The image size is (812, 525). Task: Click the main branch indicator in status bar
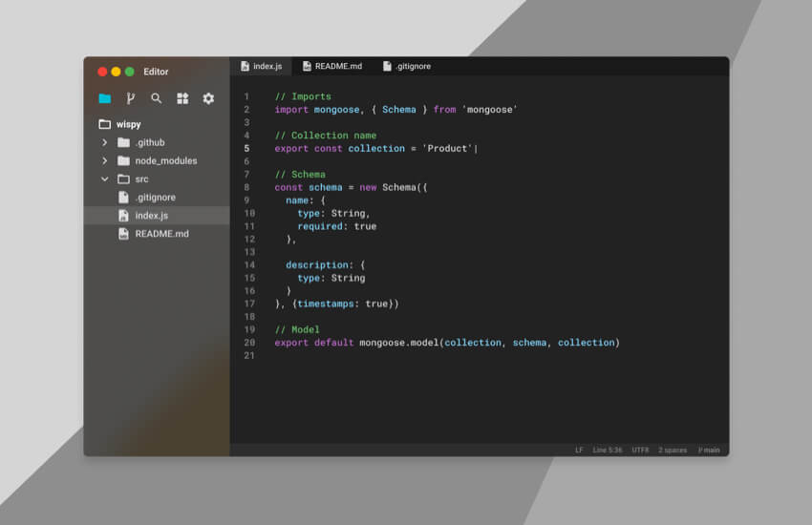[709, 450]
